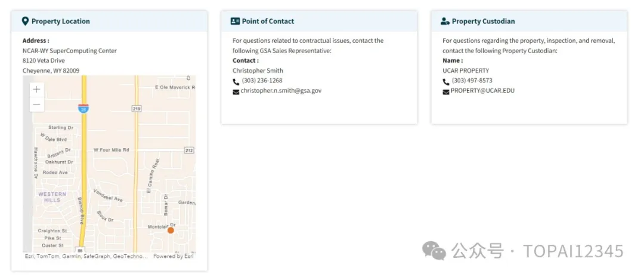Zoom in on the map
This screenshot has width=644, height=277.
point(37,90)
